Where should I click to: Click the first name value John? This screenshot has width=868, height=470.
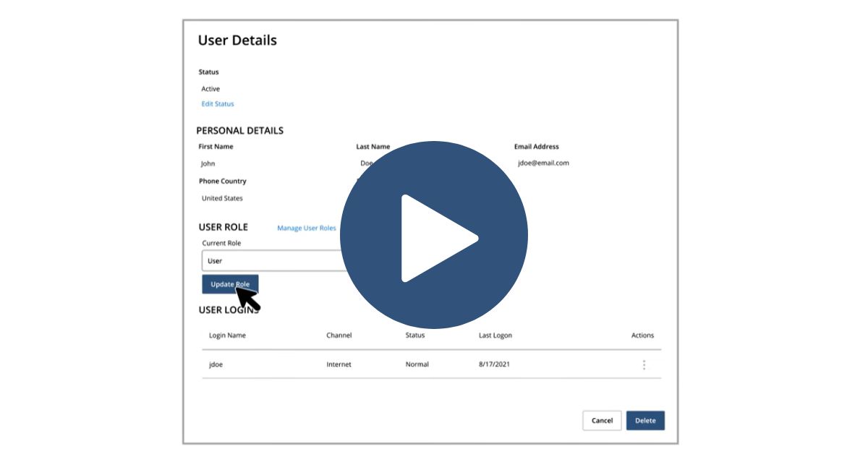click(208, 163)
